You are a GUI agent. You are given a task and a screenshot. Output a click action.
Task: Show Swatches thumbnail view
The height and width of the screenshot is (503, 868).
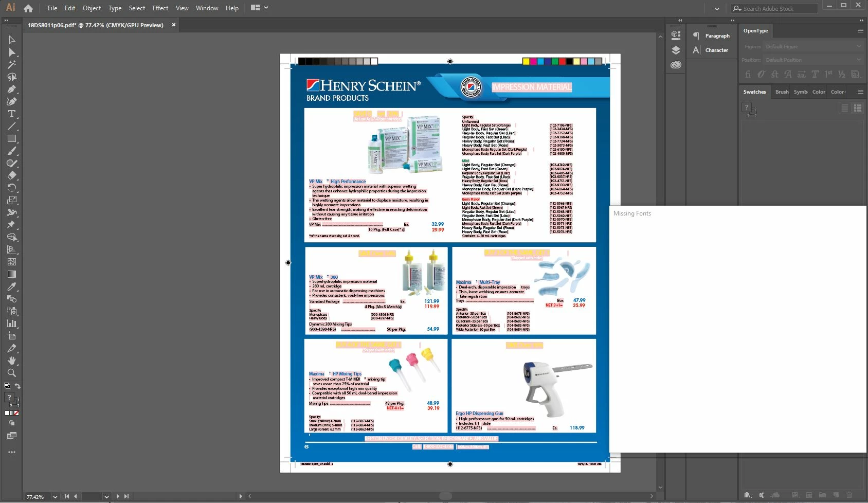pos(858,108)
